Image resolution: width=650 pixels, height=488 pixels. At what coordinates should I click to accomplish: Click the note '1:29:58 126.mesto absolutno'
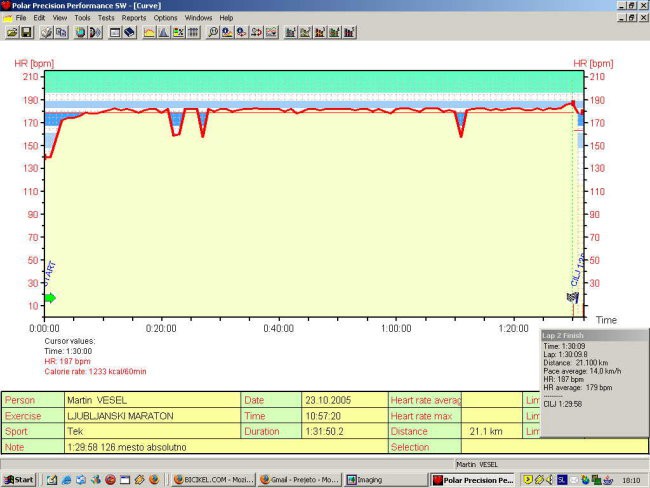click(x=226, y=447)
